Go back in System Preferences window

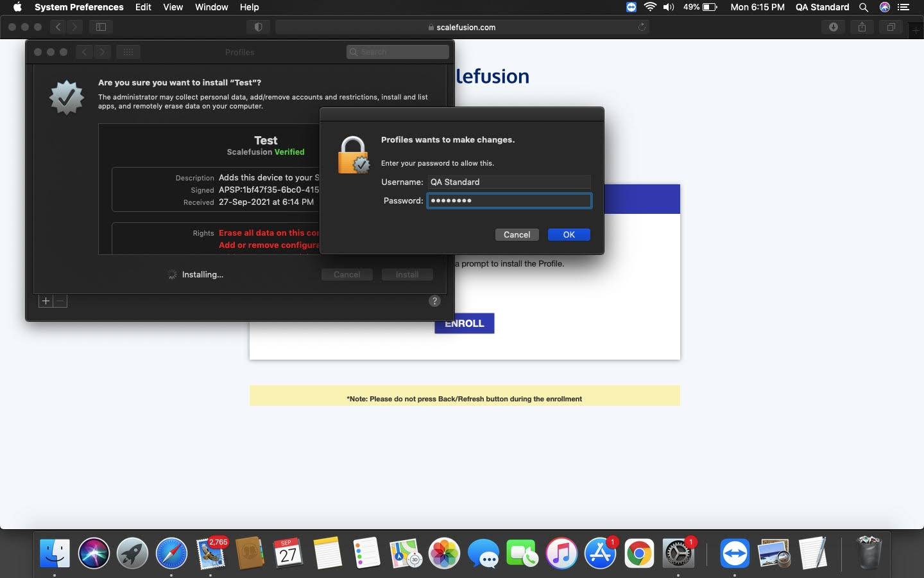point(84,52)
